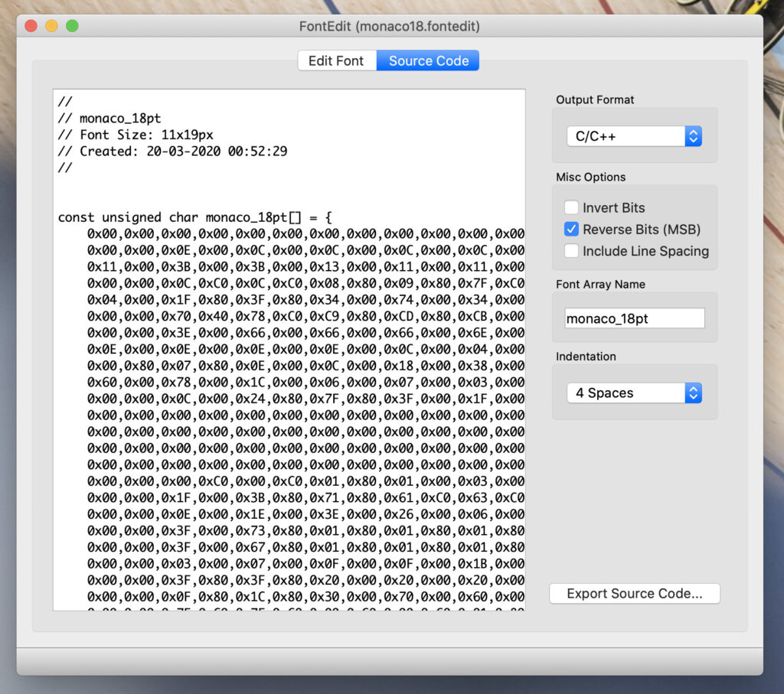Click the Indentation stepper arrows icon
The width and height of the screenshot is (784, 694).
pyautogui.click(x=693, y=393)
